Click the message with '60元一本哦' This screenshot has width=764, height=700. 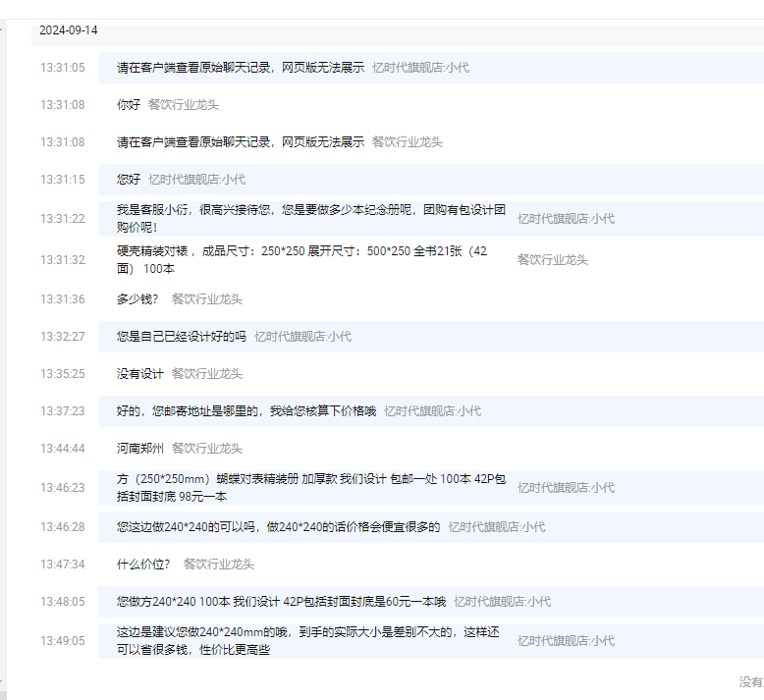pos(281,602)
